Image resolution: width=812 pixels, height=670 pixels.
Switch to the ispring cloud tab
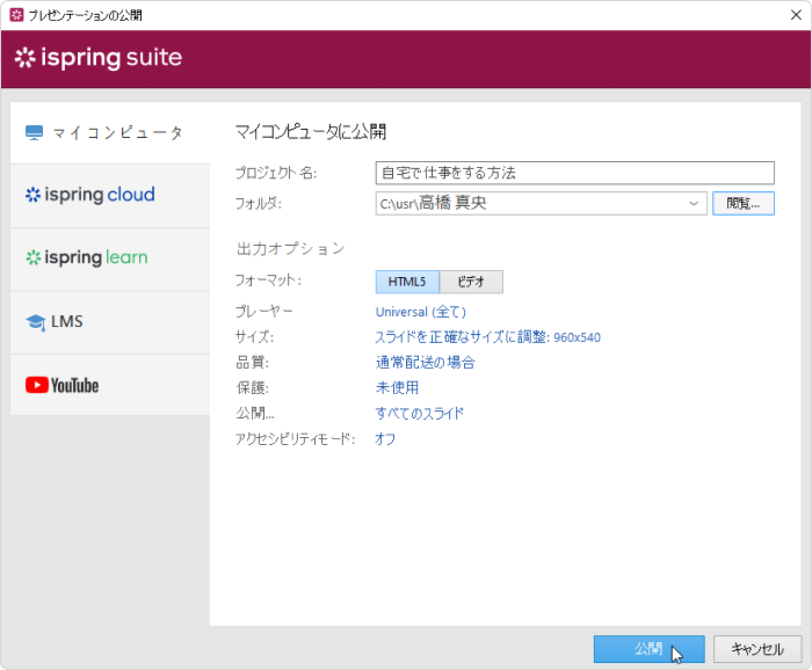pos(110,195)
